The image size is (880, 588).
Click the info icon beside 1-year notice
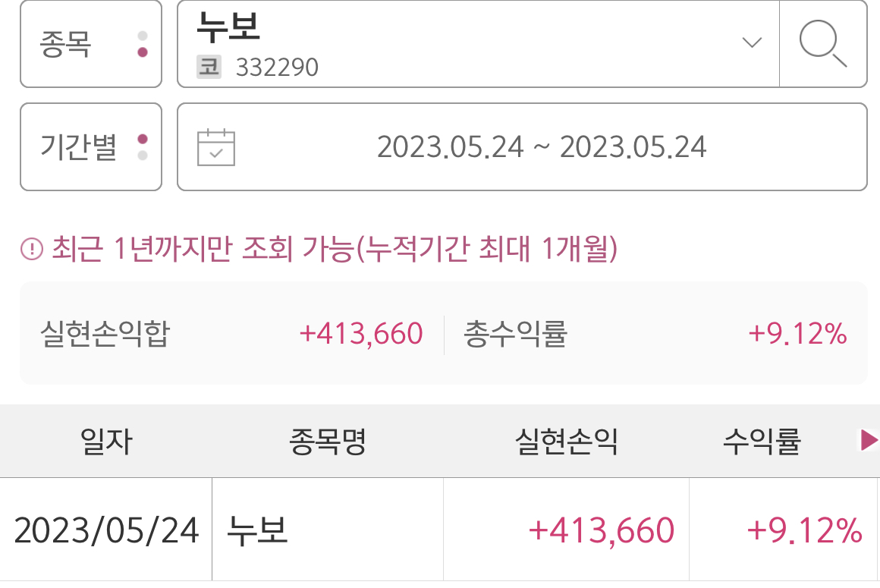click(x=31, y=249)
